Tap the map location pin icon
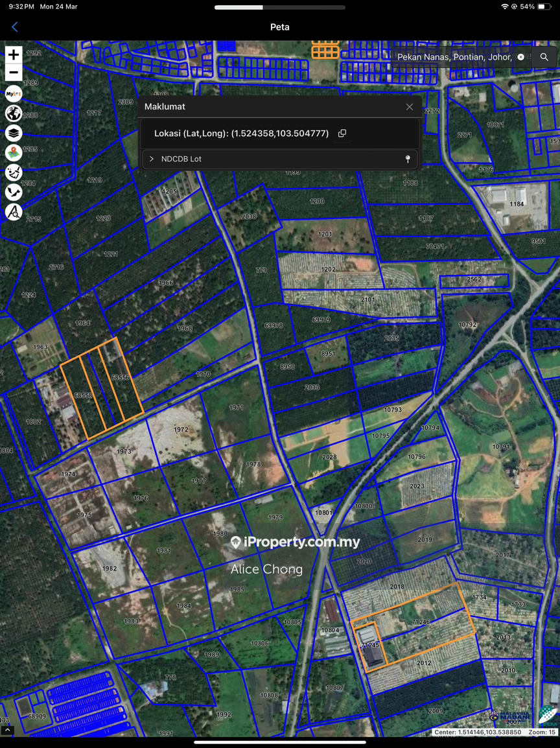This screenshot has height=748, width=560. [14, 153]
